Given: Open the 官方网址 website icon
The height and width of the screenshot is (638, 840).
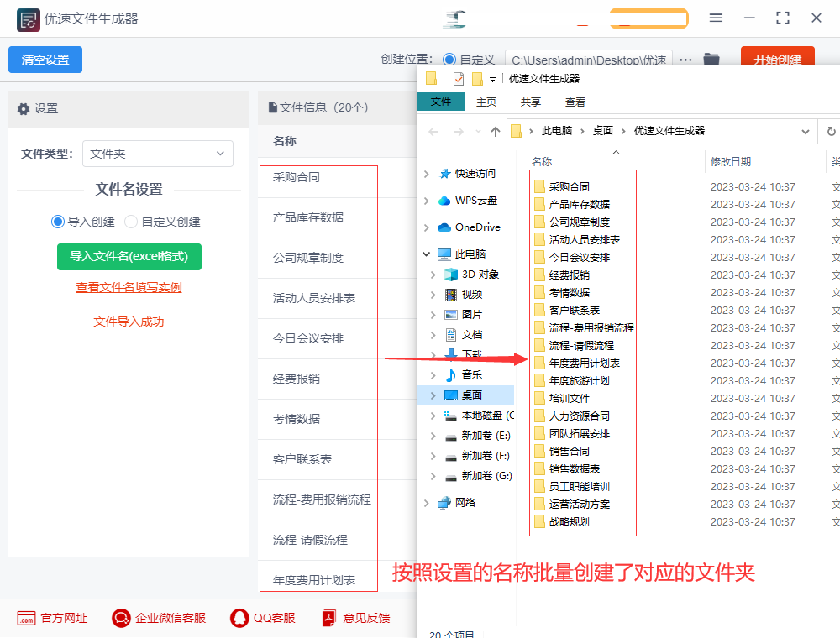Looking at the screenshot, I should coord(26,618).
